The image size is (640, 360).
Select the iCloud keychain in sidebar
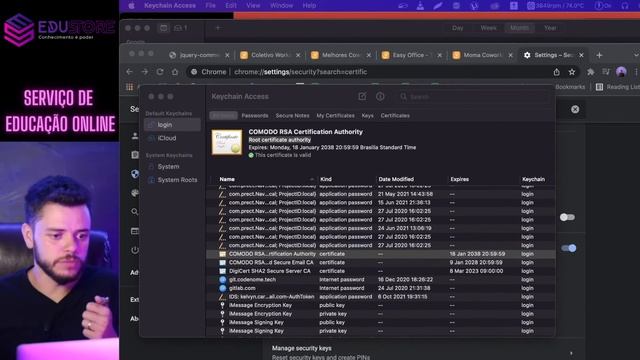[172, 138]
